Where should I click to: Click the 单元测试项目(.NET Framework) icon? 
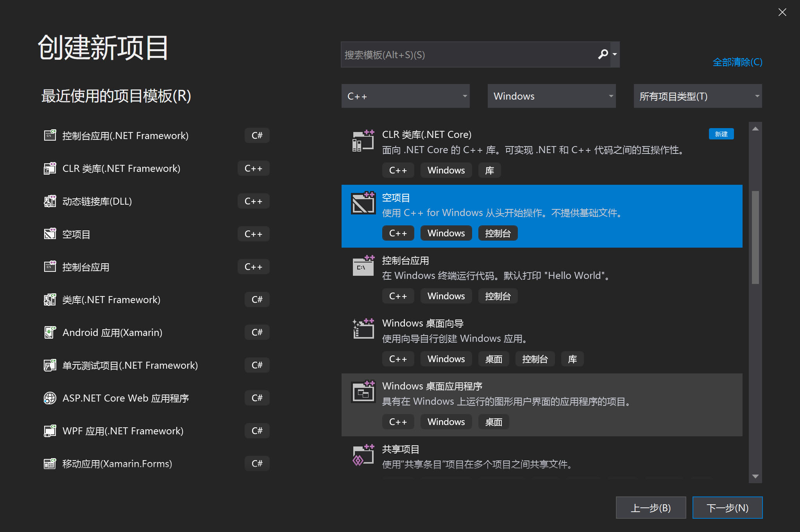[50, 365]
